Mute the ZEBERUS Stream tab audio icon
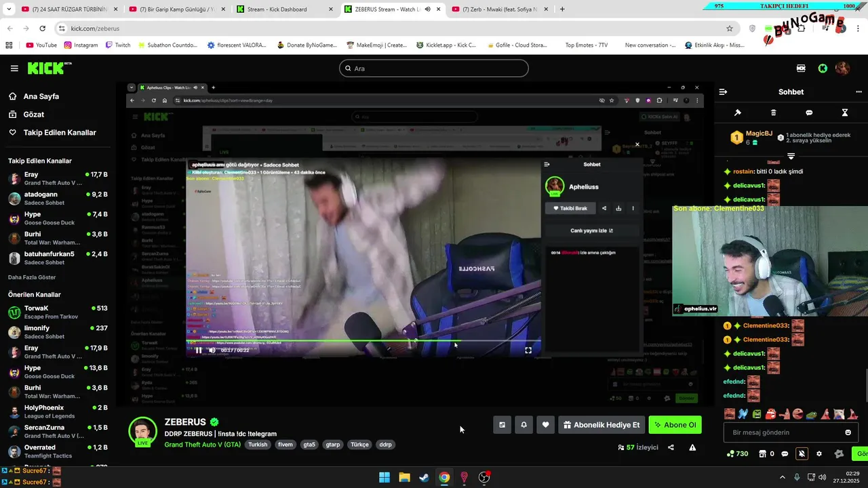This screenshot has height=488, width=868. pyautogui.click(x=427, y=9)
